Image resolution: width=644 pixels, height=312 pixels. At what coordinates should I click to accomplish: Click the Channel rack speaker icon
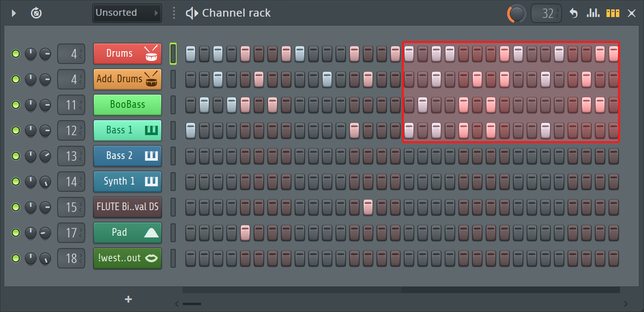tap(192, 13)
